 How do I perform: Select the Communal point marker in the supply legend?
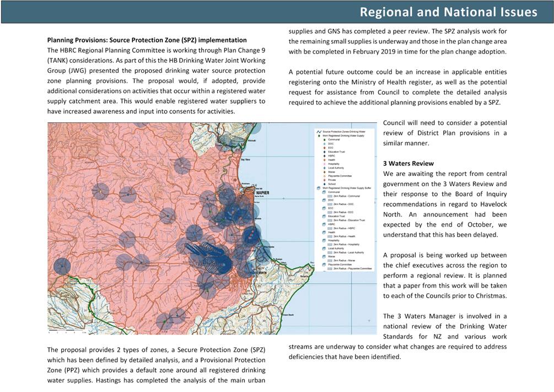[x=324, y=139]
